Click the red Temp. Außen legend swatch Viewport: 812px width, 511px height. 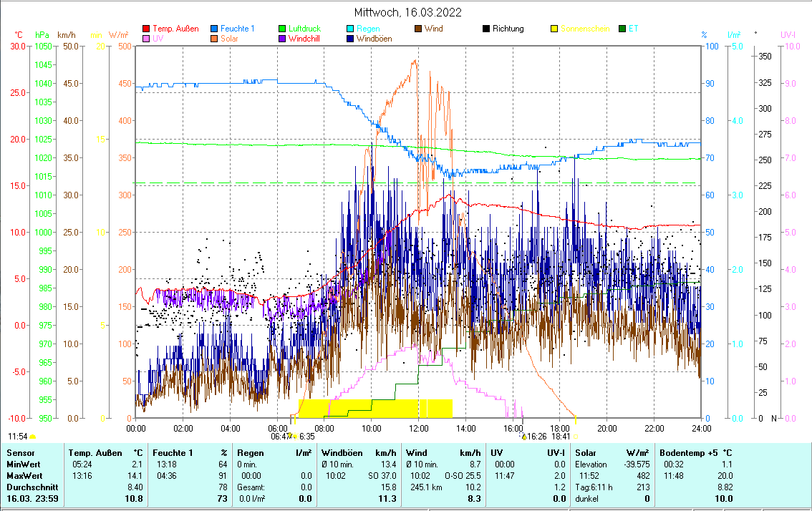click(x=147, y=29)
